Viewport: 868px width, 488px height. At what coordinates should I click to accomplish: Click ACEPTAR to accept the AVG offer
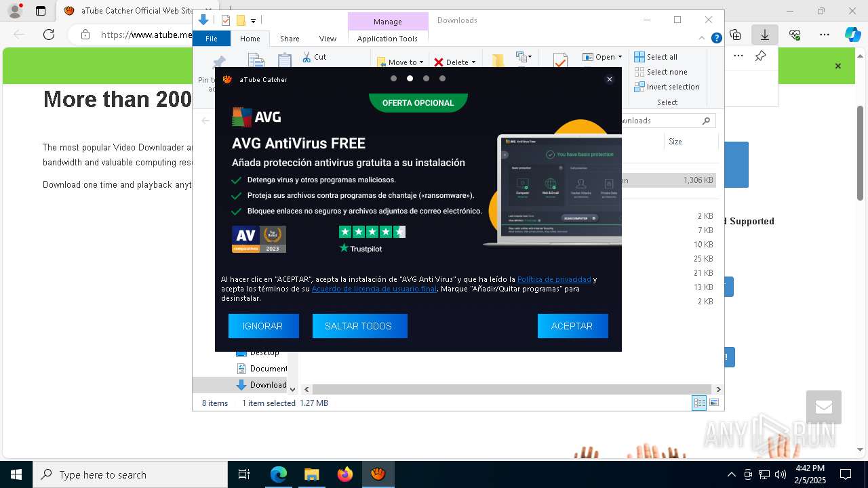tap(572, 326)
